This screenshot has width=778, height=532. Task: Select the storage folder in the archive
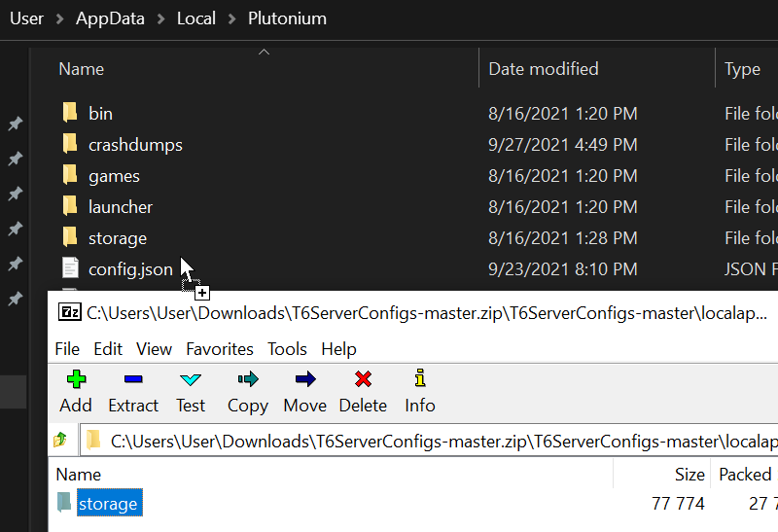point(107,503)
